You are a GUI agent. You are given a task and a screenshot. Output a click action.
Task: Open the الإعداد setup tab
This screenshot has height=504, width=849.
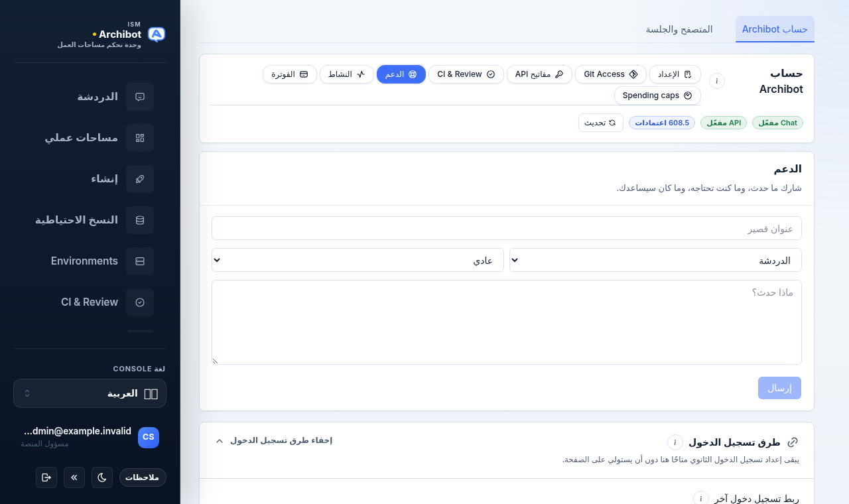pos(675,74)
